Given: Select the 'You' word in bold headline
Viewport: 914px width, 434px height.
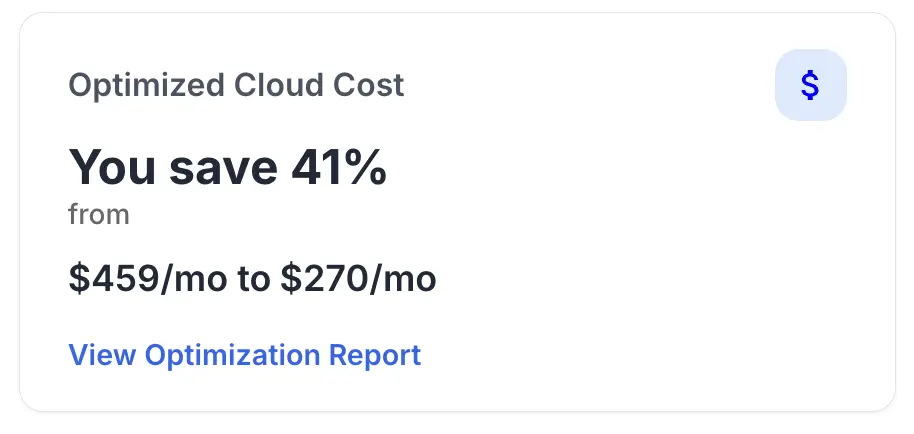Looking at the screenshot, I should click(x=112, y=167).
